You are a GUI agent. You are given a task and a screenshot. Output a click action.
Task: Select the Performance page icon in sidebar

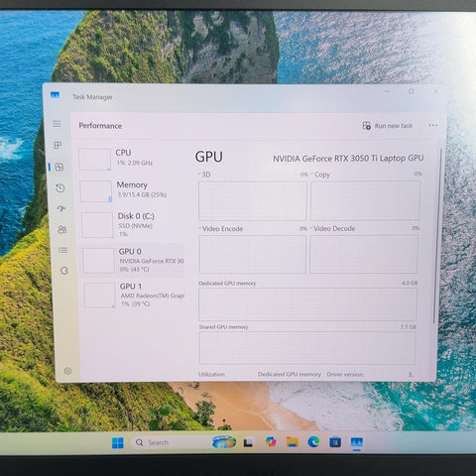click(x=59, y=167)
